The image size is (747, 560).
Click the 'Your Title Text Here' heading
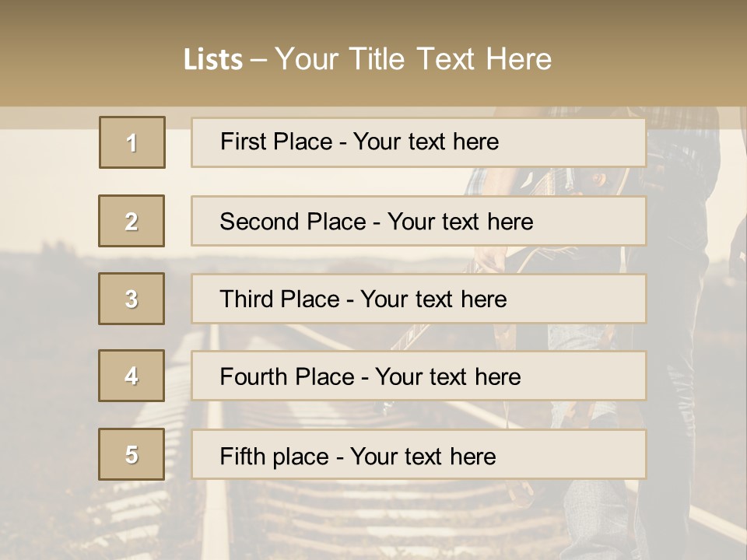[413, 60]
